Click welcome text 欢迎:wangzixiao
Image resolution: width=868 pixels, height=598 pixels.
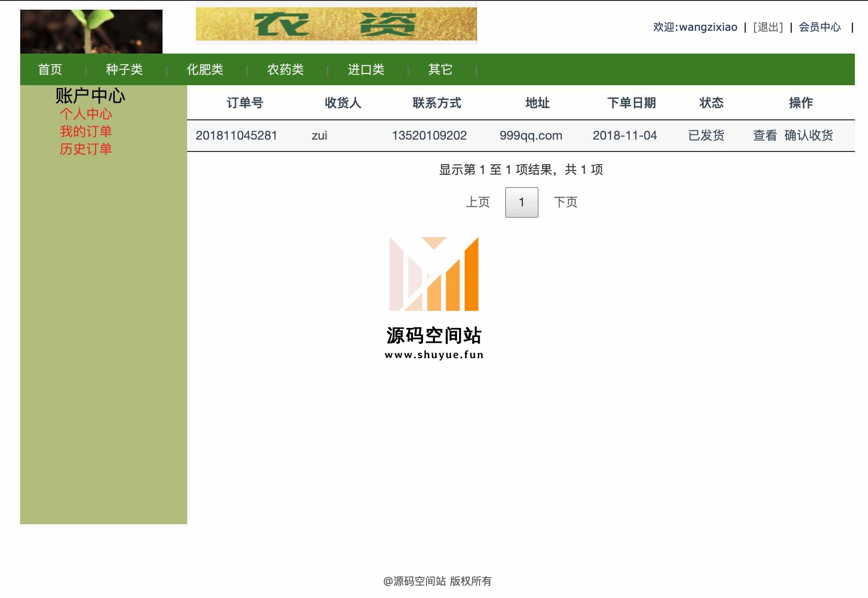695,27
